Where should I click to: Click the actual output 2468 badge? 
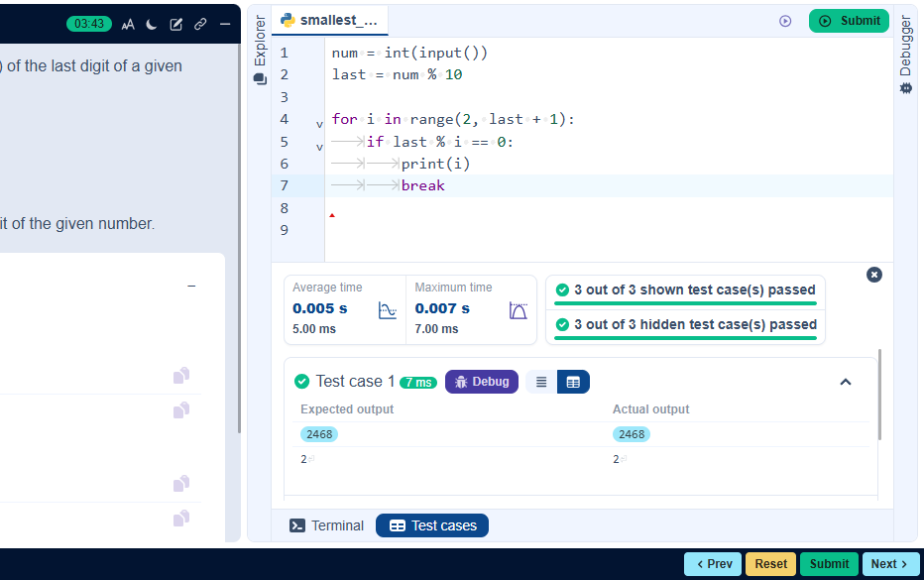(632, 434)
